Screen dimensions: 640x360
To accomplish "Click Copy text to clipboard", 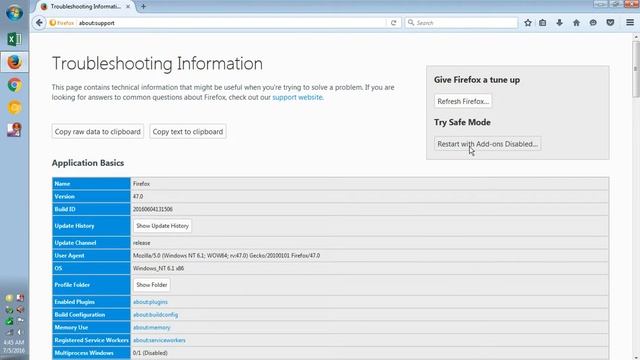I will tap(188, 131).
